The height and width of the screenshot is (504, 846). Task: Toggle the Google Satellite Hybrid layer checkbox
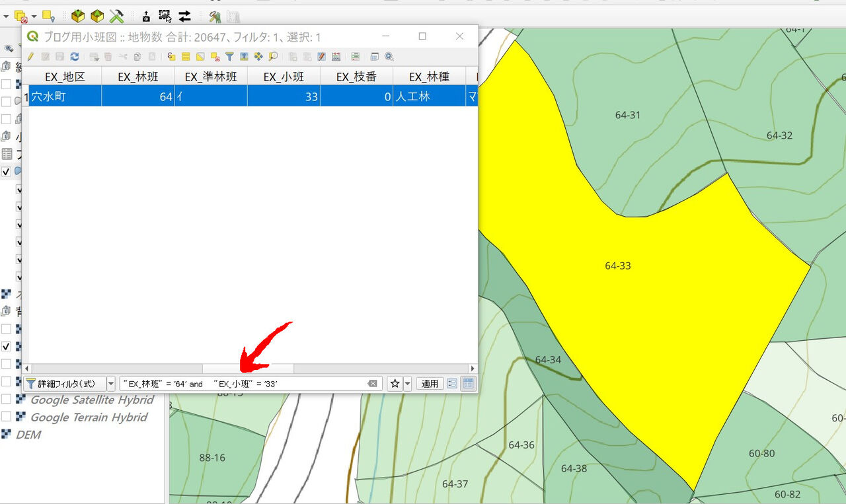coord(6,400)
